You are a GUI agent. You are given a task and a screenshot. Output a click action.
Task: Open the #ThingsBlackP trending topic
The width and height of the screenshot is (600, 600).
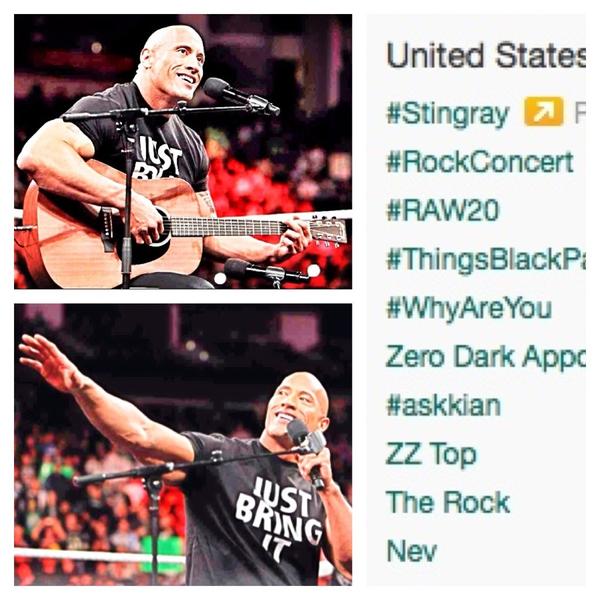(486, 260)
